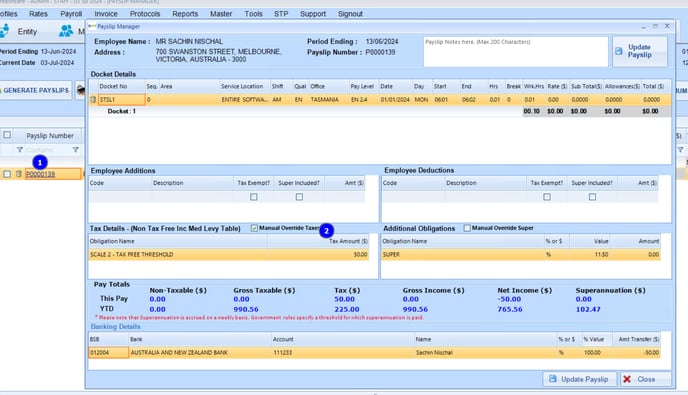Open the Rates menu

click(x=38, y=14)
